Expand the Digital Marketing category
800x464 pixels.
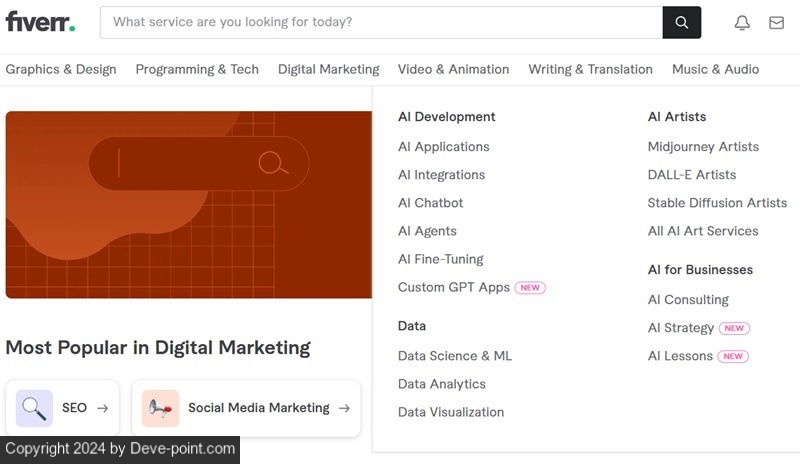point(328,69)
